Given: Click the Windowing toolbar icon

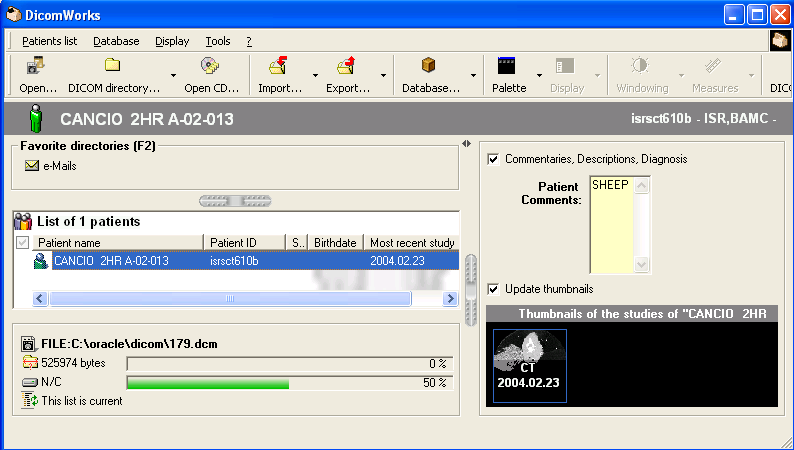Looking at the screenshot, I should [x=640, y=66].
